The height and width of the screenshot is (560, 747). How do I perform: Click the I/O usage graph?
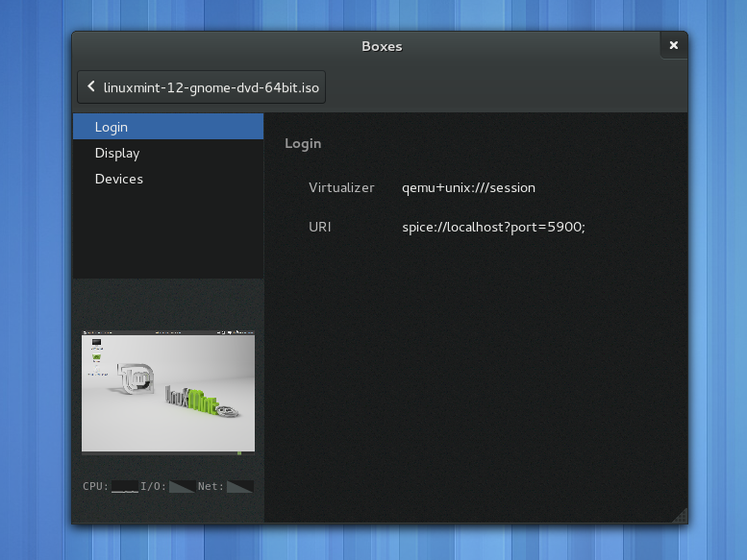pos(182,486)
